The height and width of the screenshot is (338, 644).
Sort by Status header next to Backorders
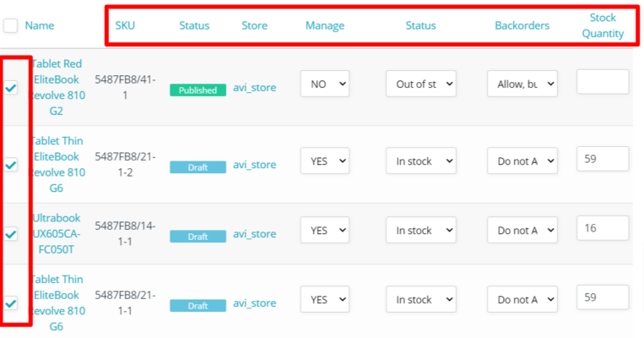[x=420, y=25]
